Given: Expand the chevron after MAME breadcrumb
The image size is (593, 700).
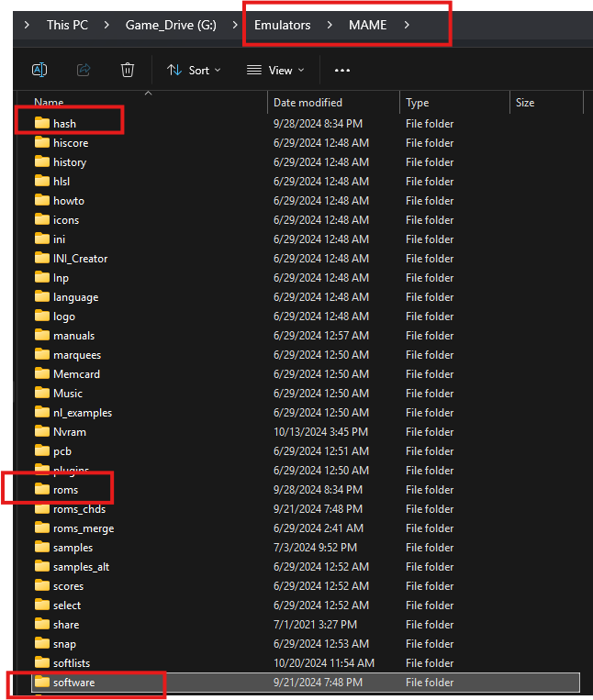Looking at the screenshot, I should (407, 25).
